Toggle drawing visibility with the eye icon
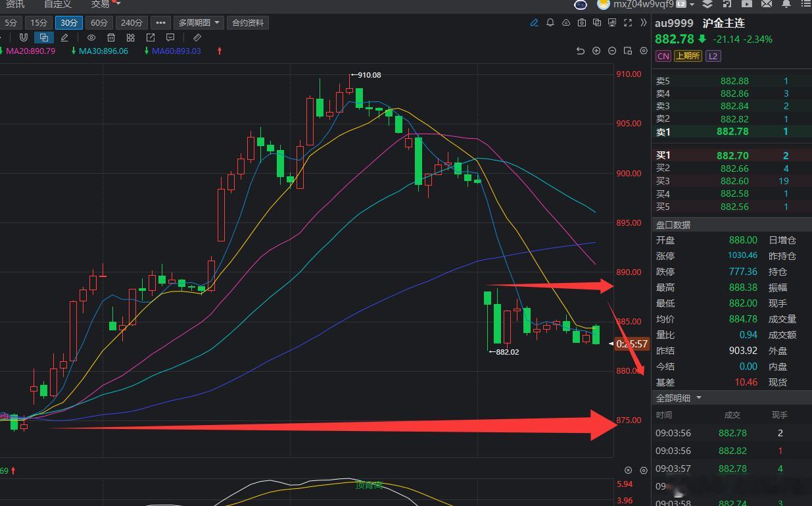This screenshot has width=812, height=506. (x=91, y=38)
